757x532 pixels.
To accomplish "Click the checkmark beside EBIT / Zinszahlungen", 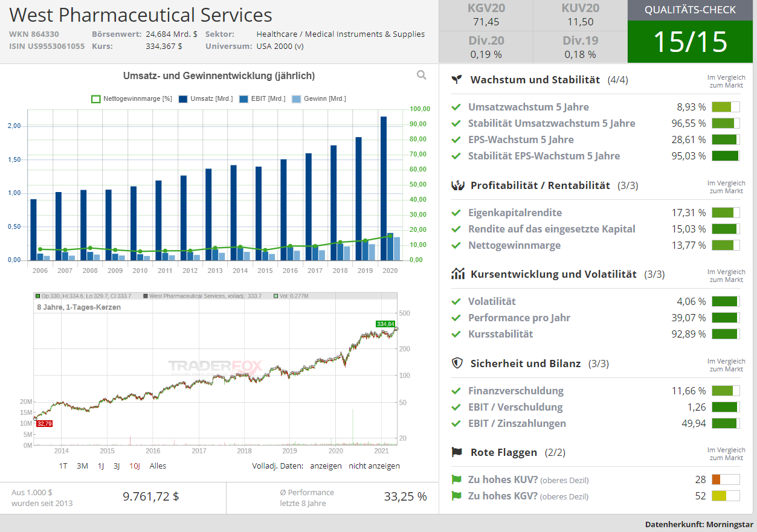I will coord(457,423).
